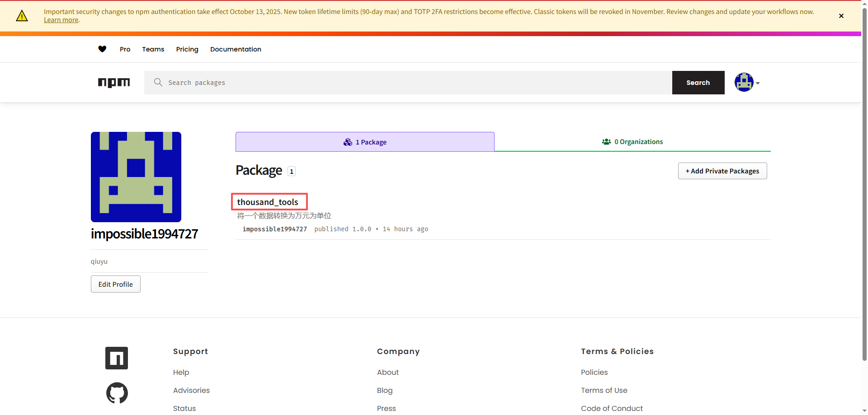Open the Policies link in footer
Viewport: 868px width, 415px height.
tap(594, 372)
